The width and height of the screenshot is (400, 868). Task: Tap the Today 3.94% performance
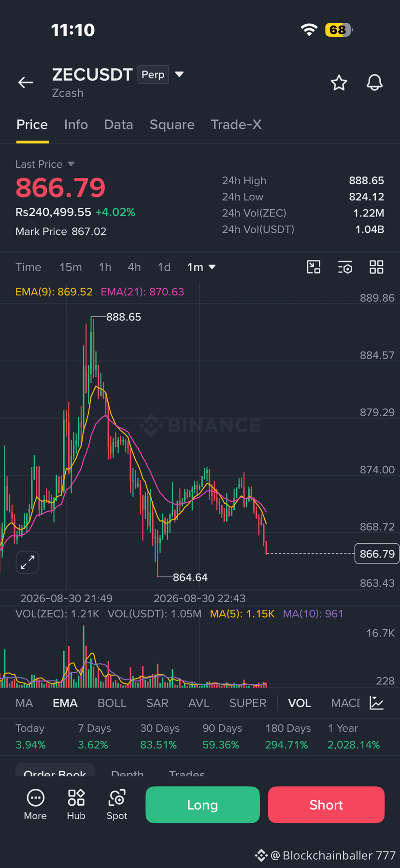tap(30, 737)
